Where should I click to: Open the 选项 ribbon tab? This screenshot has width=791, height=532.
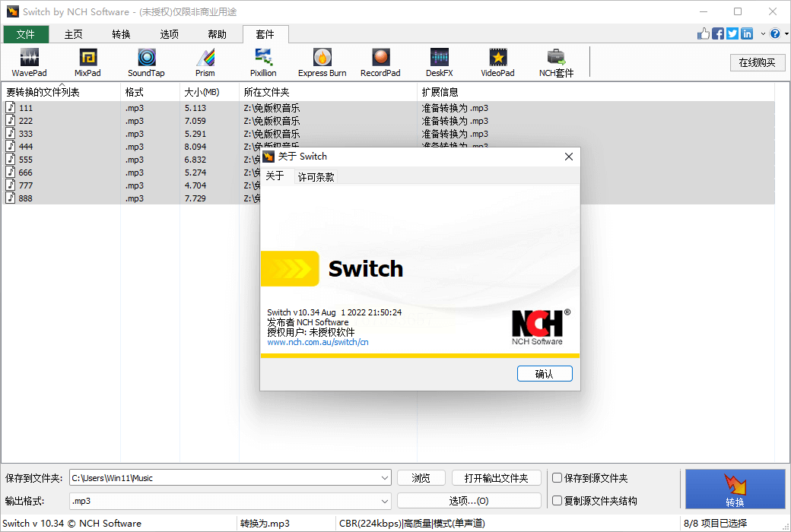[169, 33]
